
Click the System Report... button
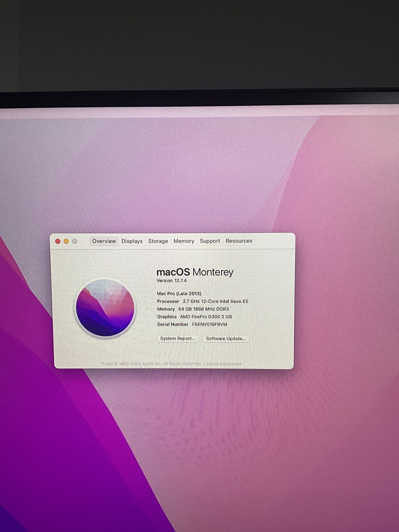[x=178, y=338]
